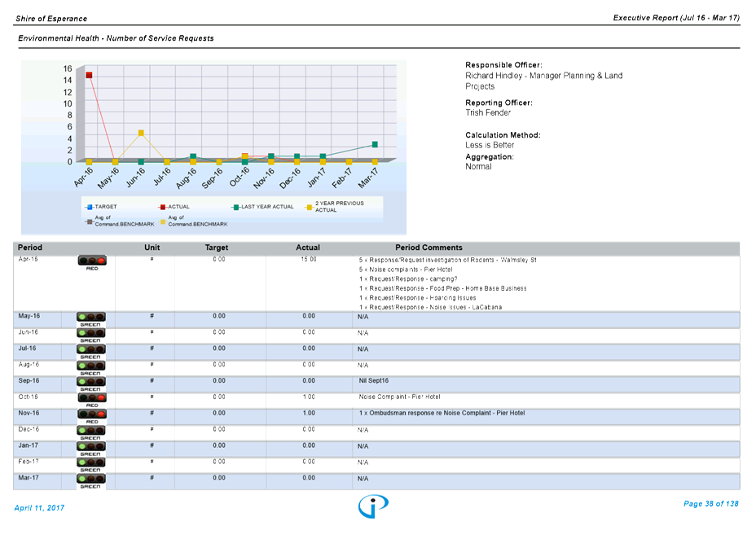756x535 pixels.
Task: Click the yellow Jun-16 data point at 5
Action: coord(141,133)
